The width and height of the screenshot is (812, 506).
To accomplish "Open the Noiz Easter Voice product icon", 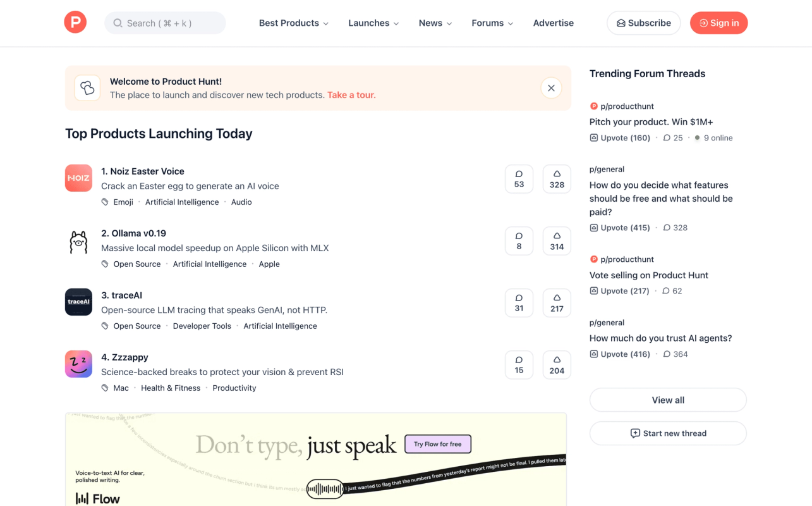I will [78, 178].
